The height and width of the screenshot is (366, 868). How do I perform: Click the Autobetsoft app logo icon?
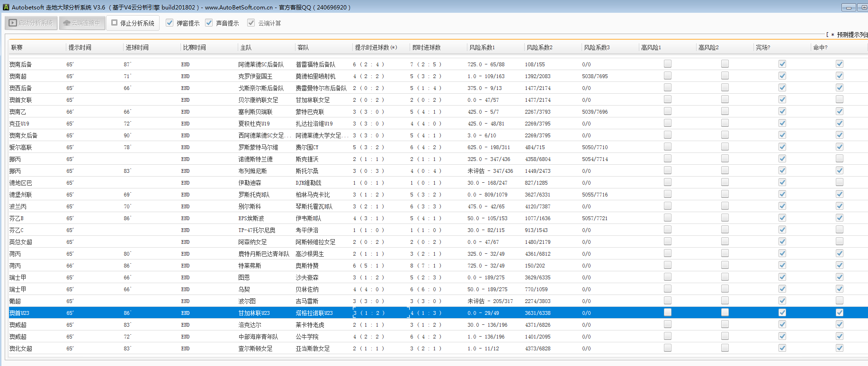tap(6, 7)
